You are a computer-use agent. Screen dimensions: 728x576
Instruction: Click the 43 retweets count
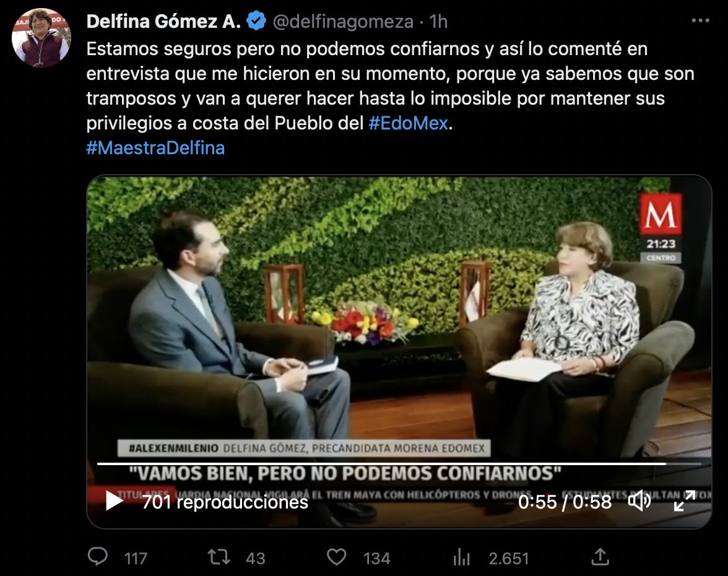255,558
